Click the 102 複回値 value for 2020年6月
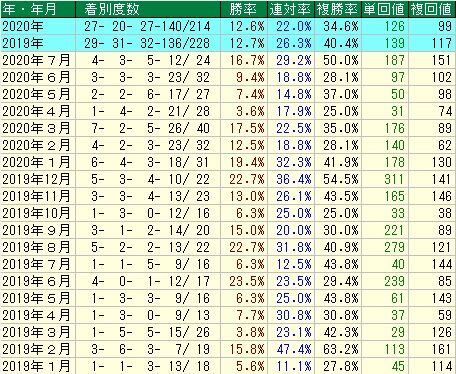 click(x=442, y=77)
